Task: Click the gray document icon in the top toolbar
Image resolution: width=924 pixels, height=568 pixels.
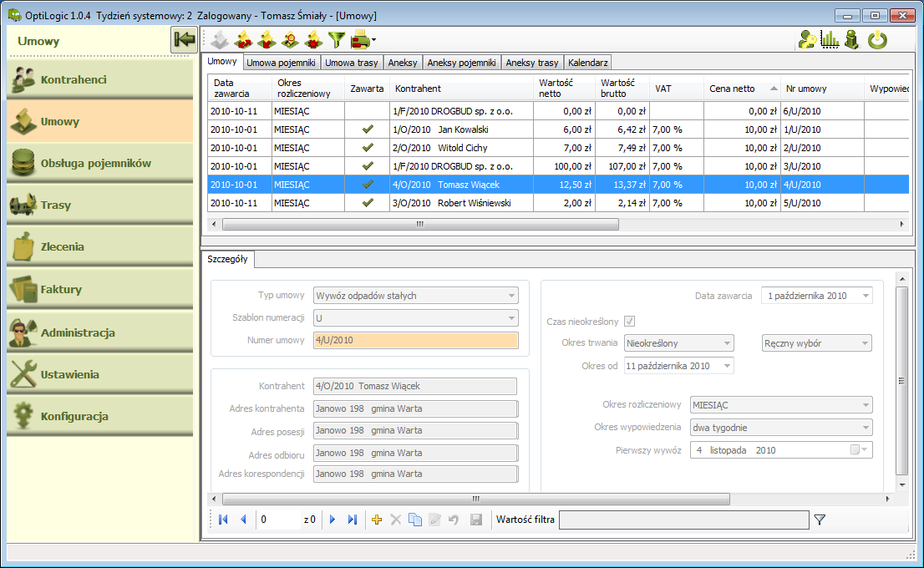Action: [219, 40]
